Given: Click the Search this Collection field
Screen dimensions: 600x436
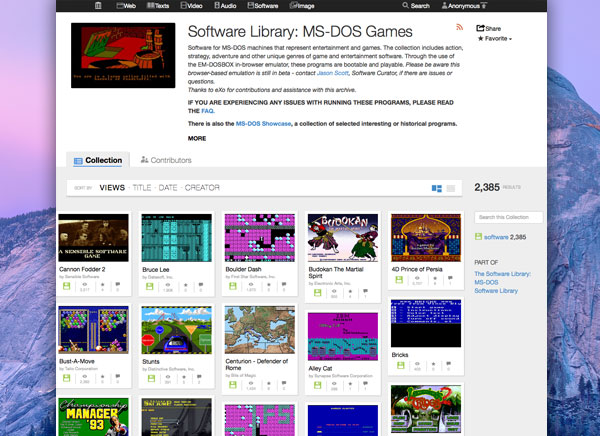Looking at the screenshot, I should point(509,217).
